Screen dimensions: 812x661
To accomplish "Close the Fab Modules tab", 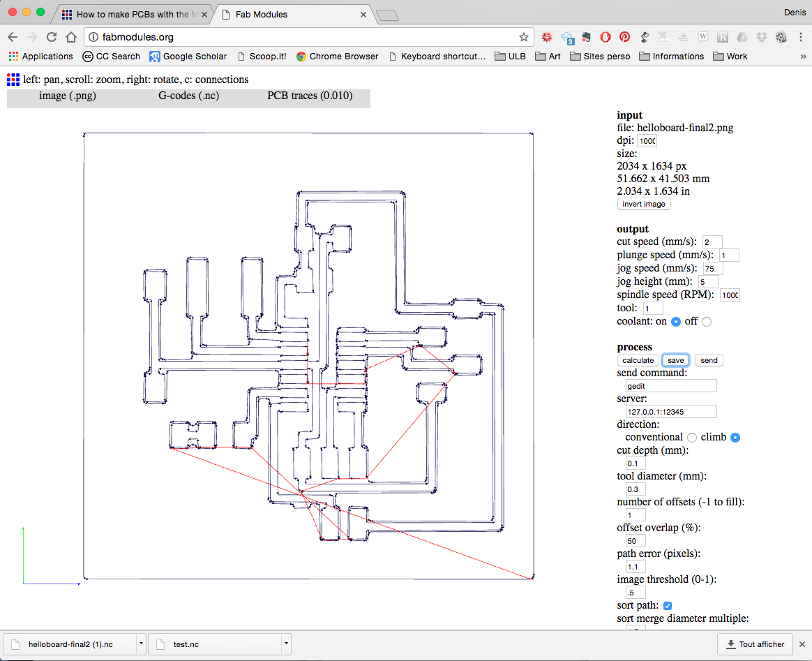I will (x=363, y=15).
